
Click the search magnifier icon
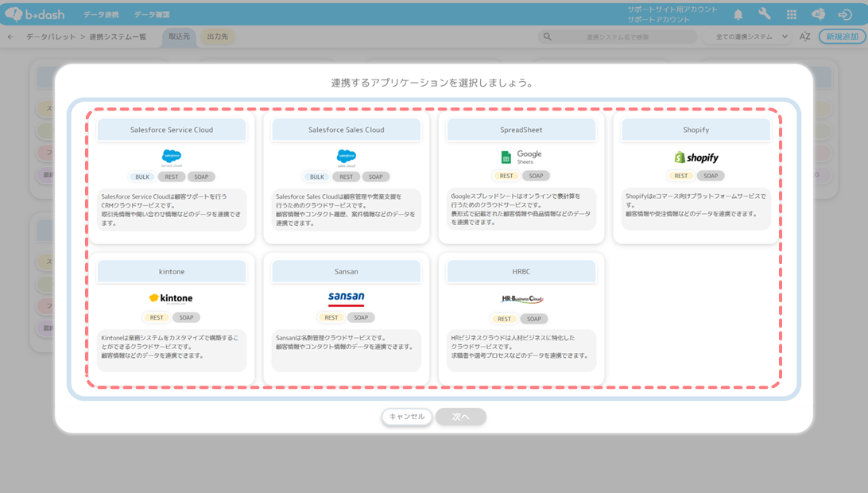coord(547,37)
